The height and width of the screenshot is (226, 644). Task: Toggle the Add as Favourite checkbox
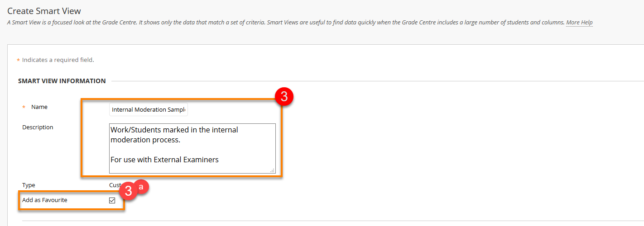112,200
